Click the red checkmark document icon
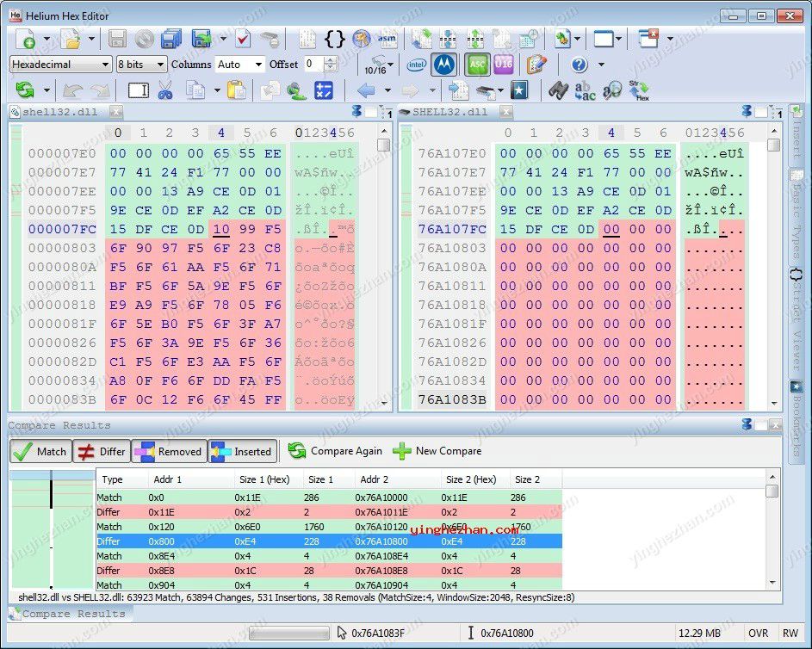 pyautogui.click(x=242, y=39)
